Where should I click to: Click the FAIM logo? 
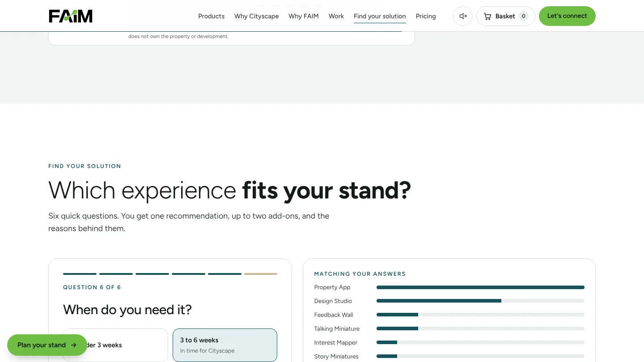[x=71, y=16]
